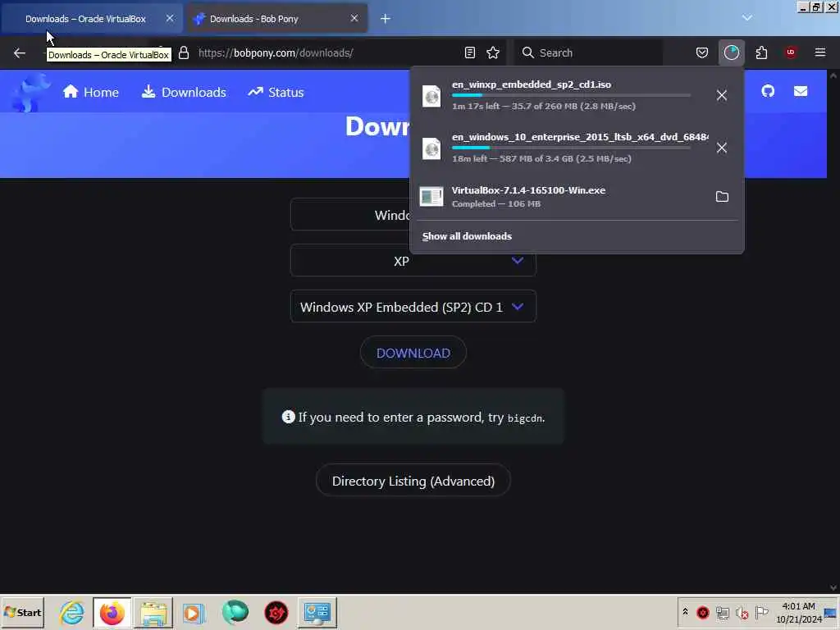Open Downloads in site navigation
The width and height of the screenshot is (840, 630).
coord(184,92)
